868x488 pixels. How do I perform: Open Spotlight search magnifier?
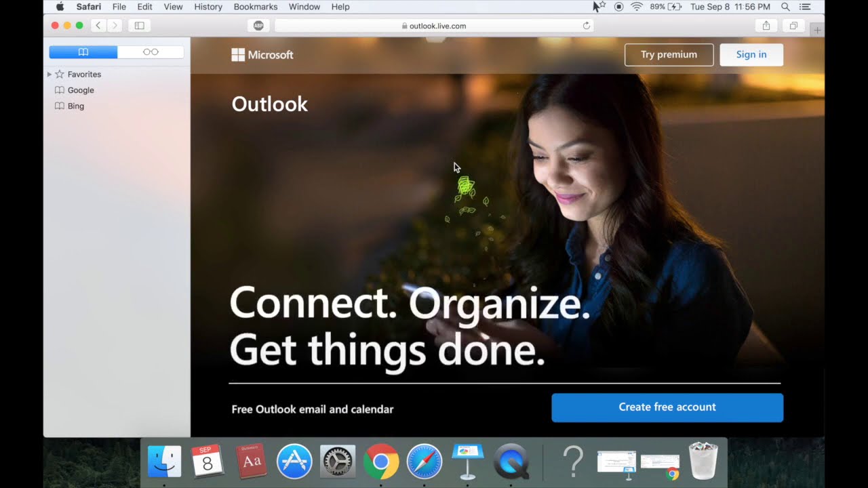click(x=785, y=7)
